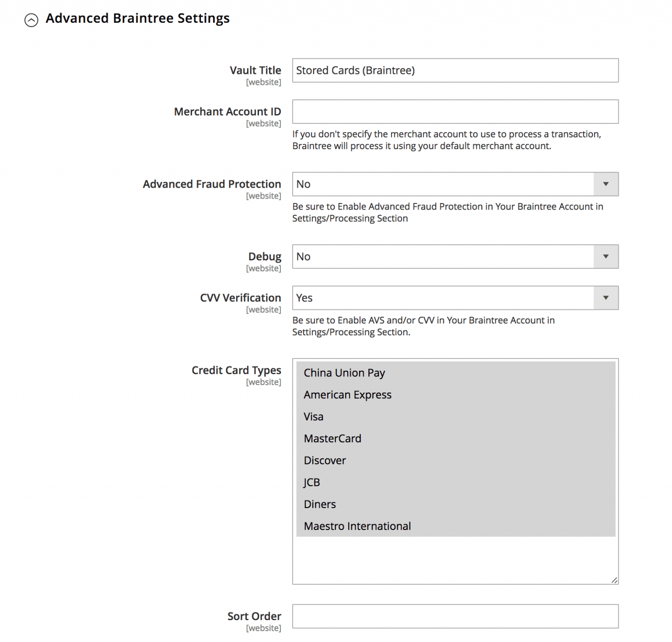The width and height of the screenshot is (672, 642).
Task: Select Visa in Credit Card Types
Action: (313, 417)
